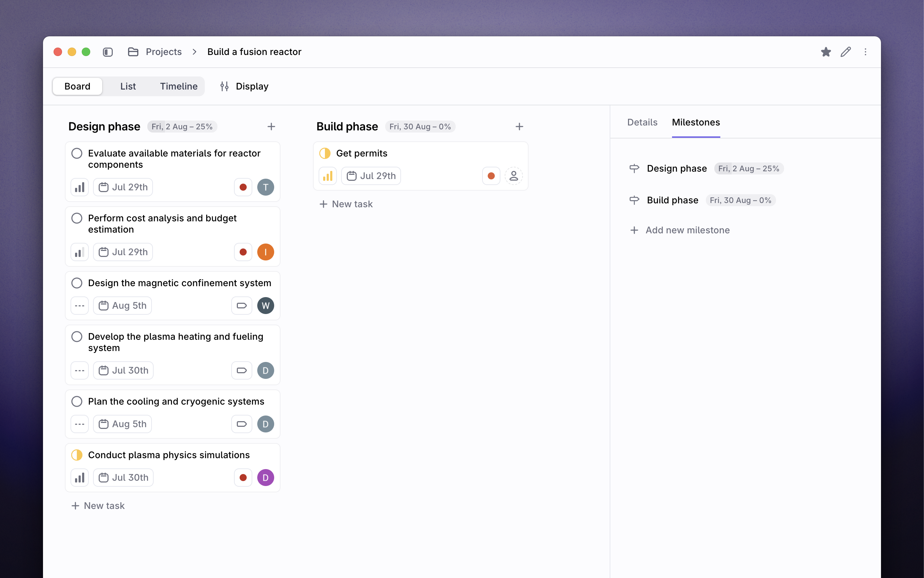Click red label dot on cost analysis card
The width and height of the screenshot is (924, 578).
pyautogui.click(x=243, y=252)
